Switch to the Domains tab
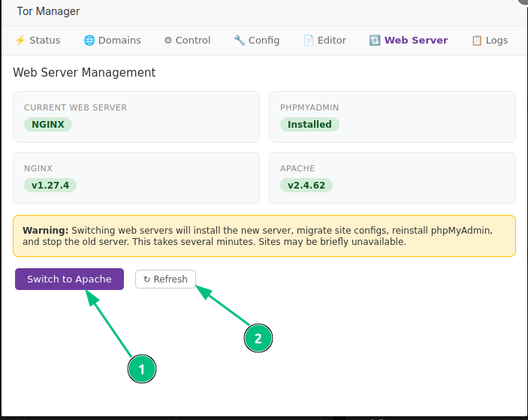The height and width of the screenshot is (420, 528). pyautogui.click(x=113, y=41)
